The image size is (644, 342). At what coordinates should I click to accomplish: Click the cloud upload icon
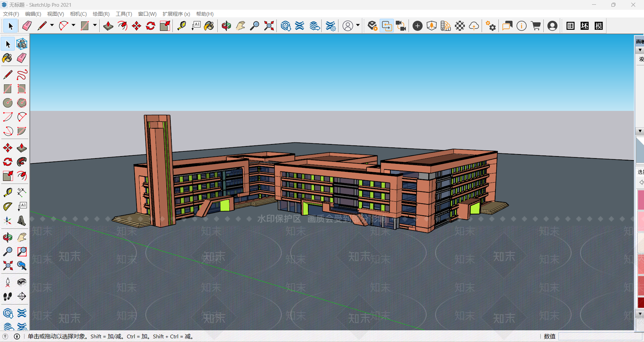click(x=474, y=26)
